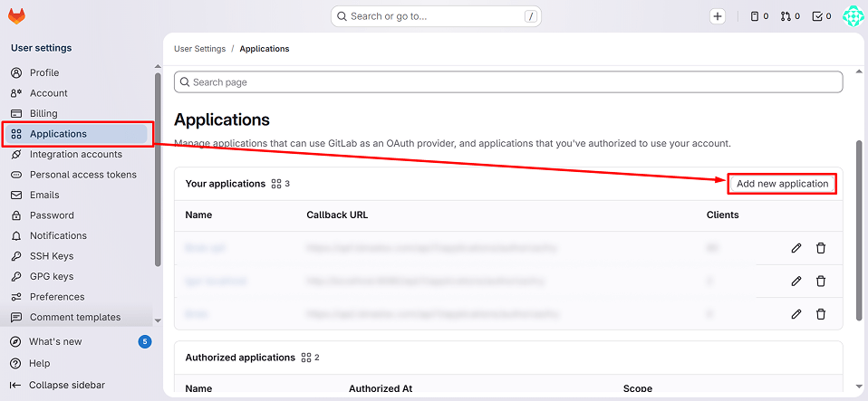The width and height of the screenshot is (868, 401).
Task: Click the Billing card icon
Action: pos(16,113)
